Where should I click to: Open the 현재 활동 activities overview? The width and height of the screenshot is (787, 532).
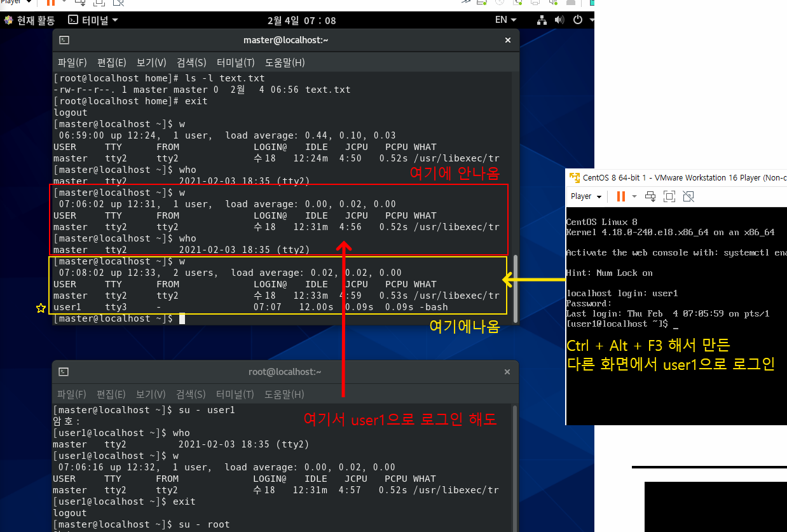29,20
